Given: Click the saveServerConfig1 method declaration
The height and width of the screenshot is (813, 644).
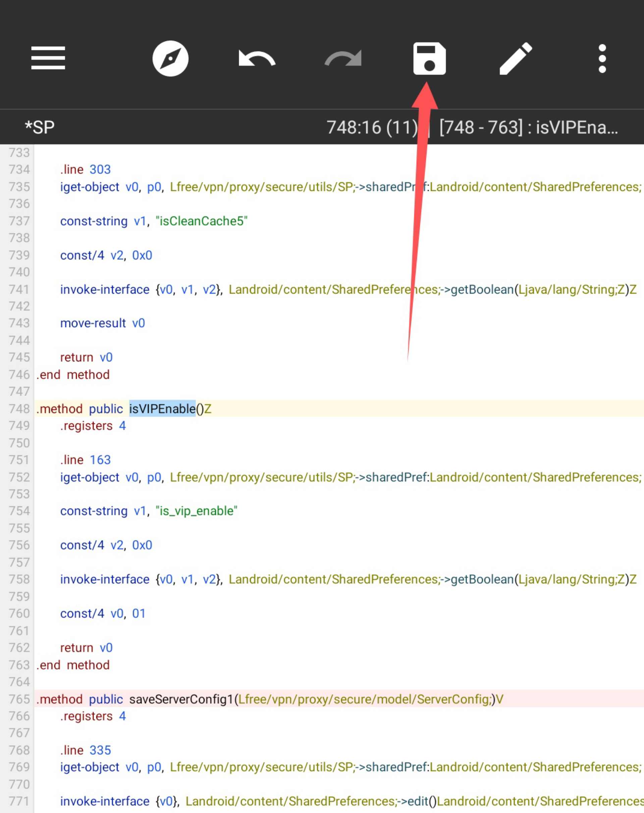Looking at the screenshot, I should (181, 699).
